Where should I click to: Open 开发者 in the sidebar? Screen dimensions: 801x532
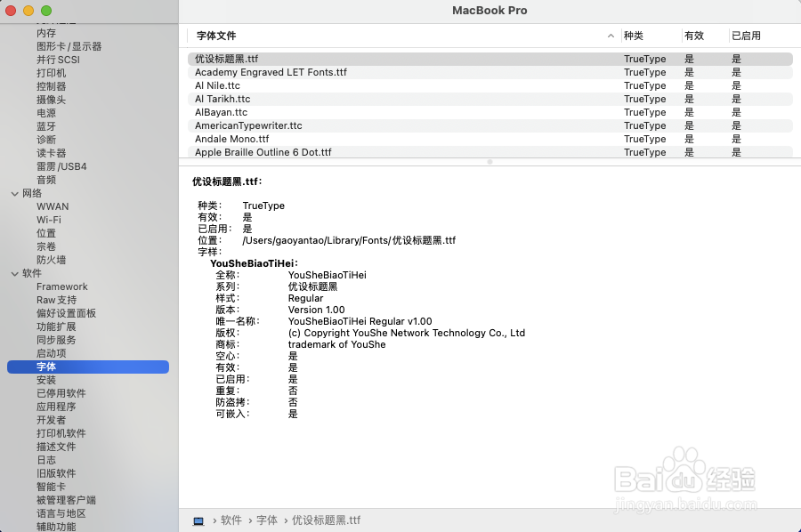[x=51, y=420]
